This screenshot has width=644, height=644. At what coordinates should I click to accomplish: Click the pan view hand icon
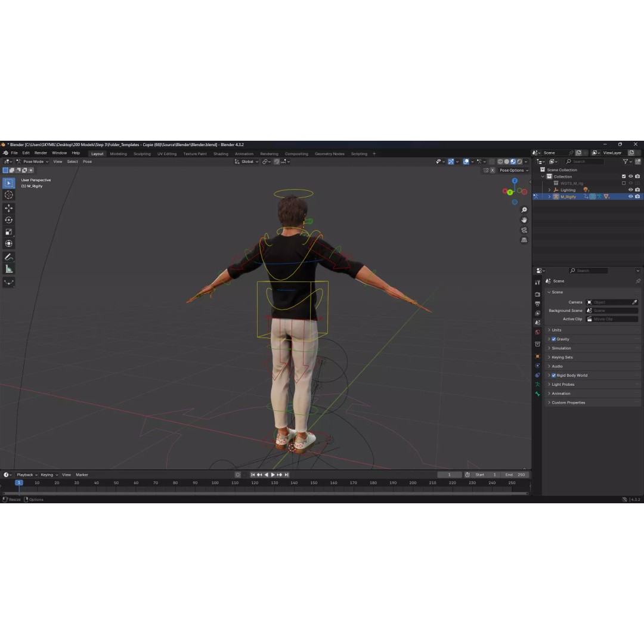point(524,219)
